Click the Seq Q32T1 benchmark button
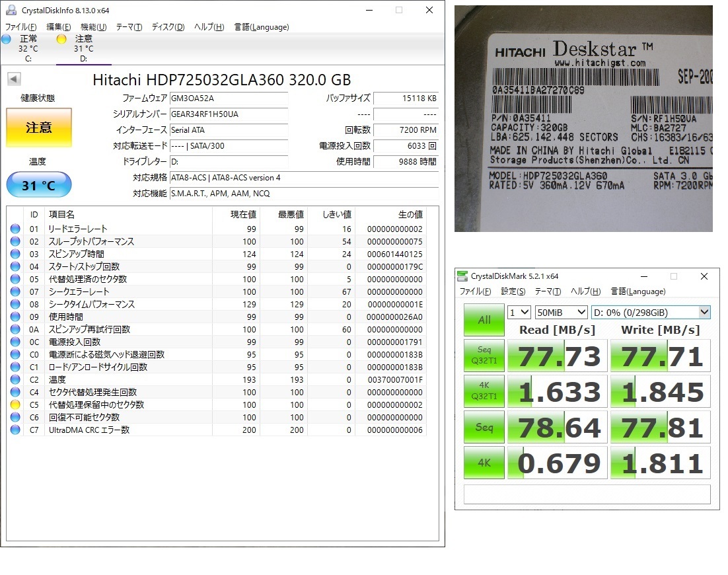Image resolution: width=728 pixels, height=575 pixels. [x=484, y=356]
